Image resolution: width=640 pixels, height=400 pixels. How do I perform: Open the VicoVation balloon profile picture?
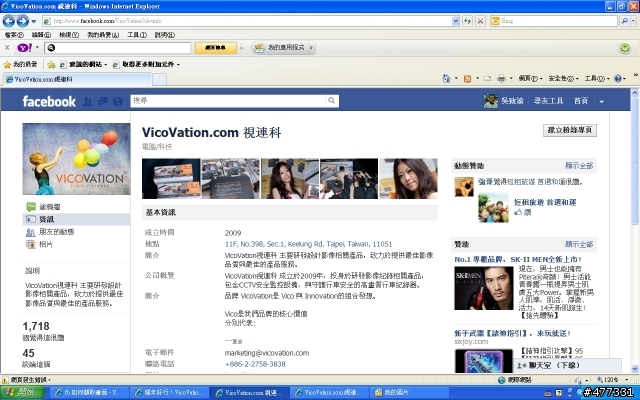click(x=76, y=159)
